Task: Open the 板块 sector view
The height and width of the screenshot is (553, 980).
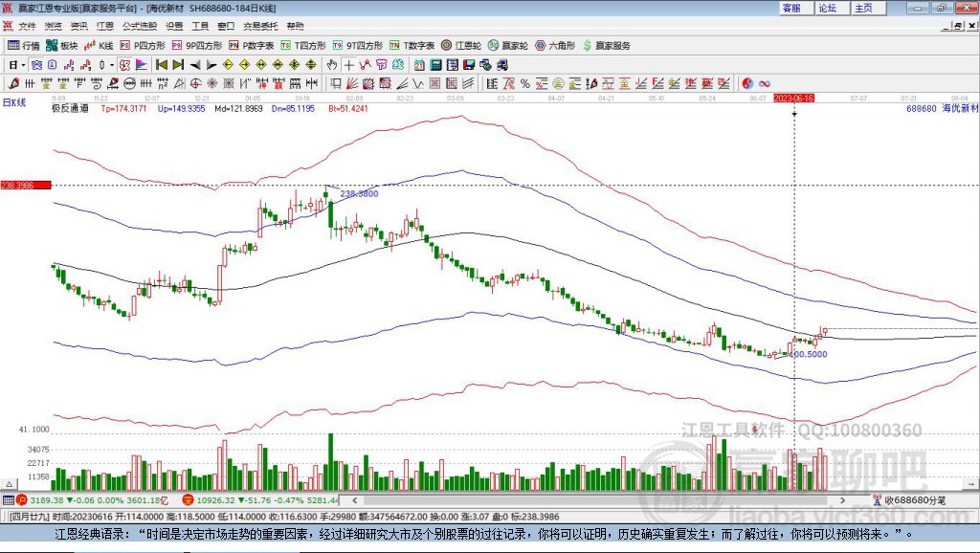Action: point(61,45)
